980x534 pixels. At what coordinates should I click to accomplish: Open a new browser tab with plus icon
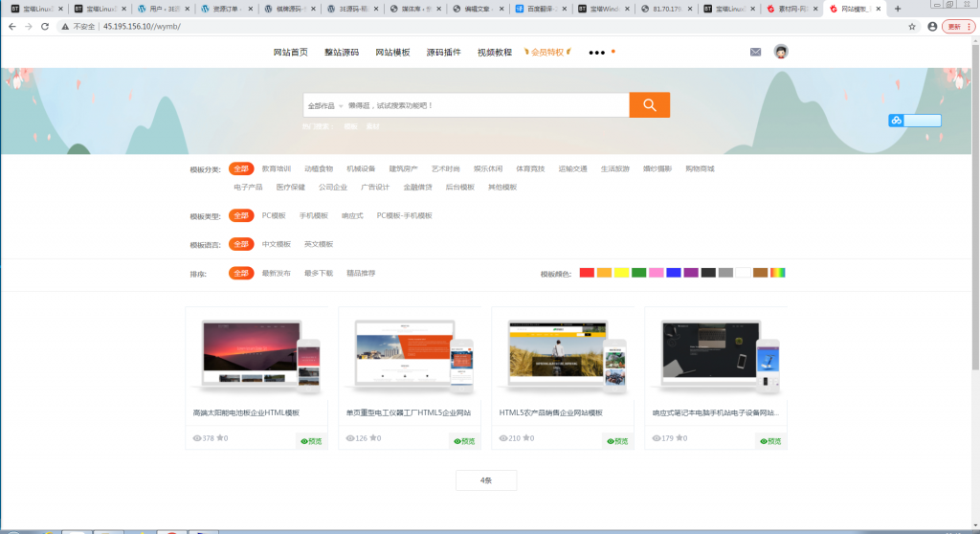point(897,9)
